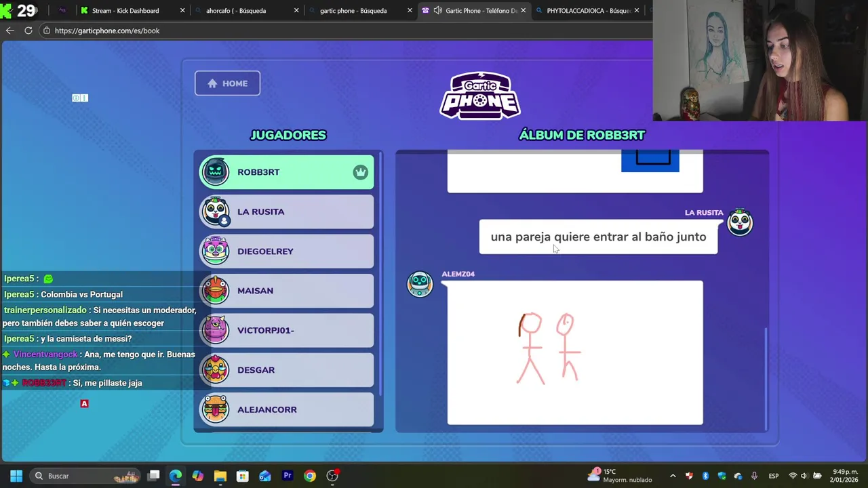
Task: Switch to the Stream - Kick Dashboard tab
Action: tap(125, 10)
